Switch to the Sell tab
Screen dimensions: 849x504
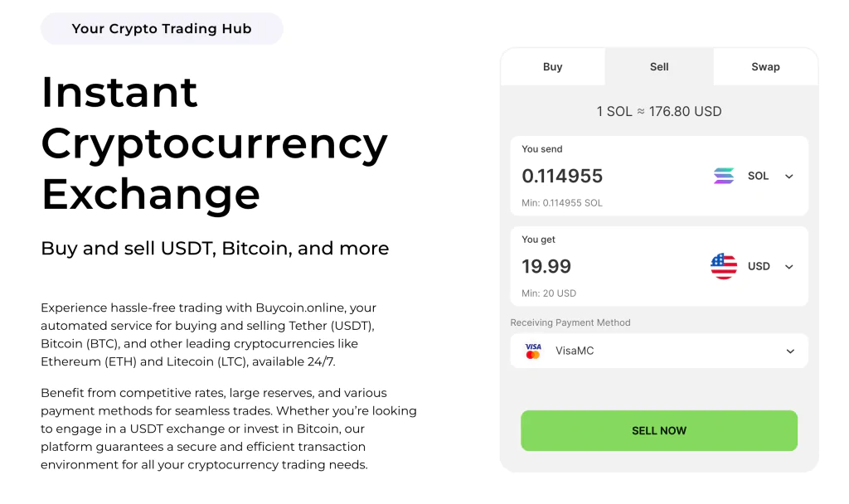coord(659,66)
